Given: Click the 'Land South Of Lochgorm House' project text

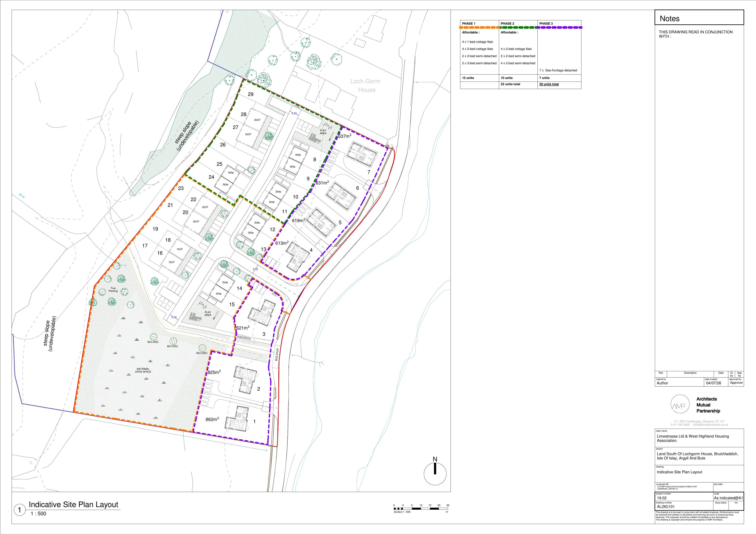Looking at the screenshot, I should [697, 456].
